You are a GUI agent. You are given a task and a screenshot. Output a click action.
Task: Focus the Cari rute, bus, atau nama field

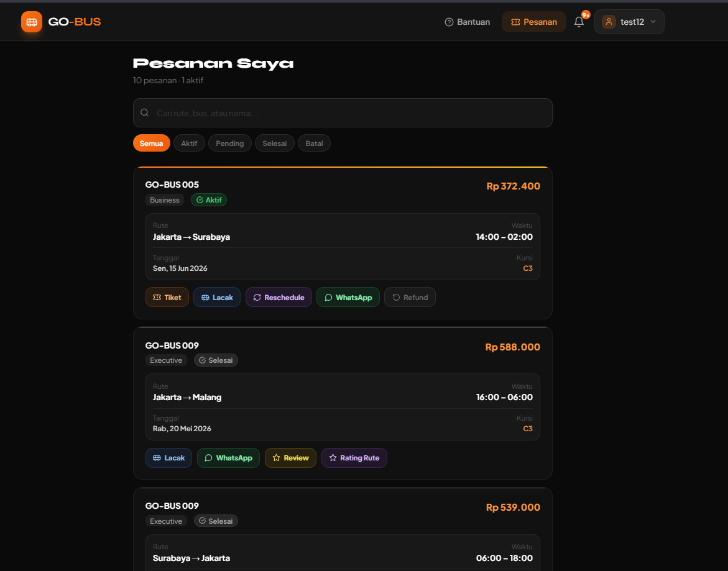coord(343,112)
